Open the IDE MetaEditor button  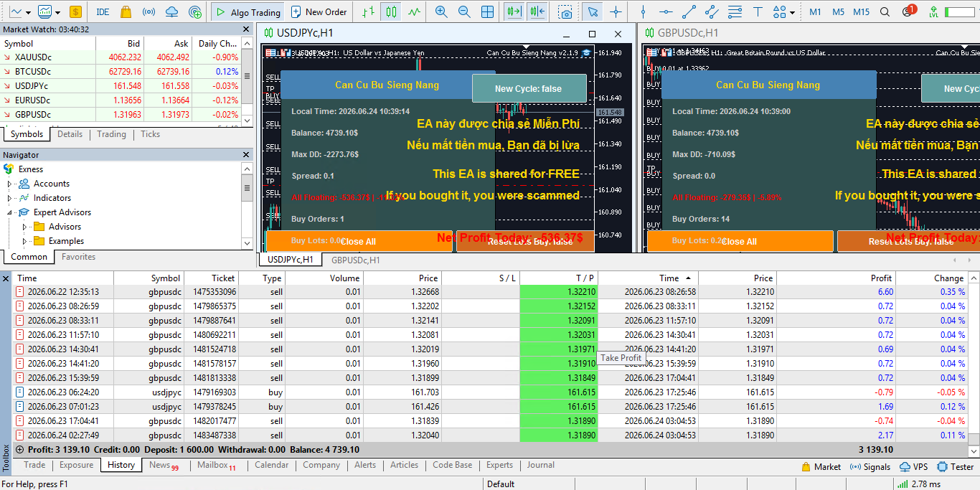click(x=103, y=11)
